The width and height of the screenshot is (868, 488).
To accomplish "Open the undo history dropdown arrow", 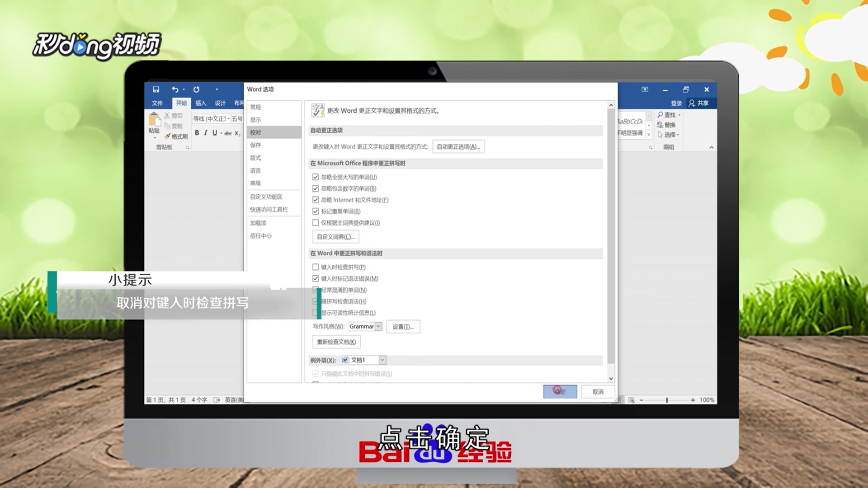I will point(184,89).
